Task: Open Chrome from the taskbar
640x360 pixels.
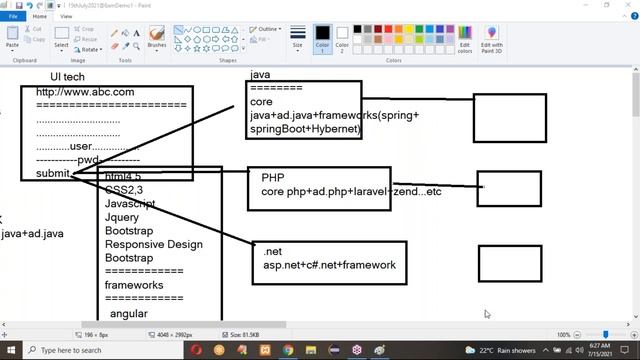Action: click(x=288, y=350)
